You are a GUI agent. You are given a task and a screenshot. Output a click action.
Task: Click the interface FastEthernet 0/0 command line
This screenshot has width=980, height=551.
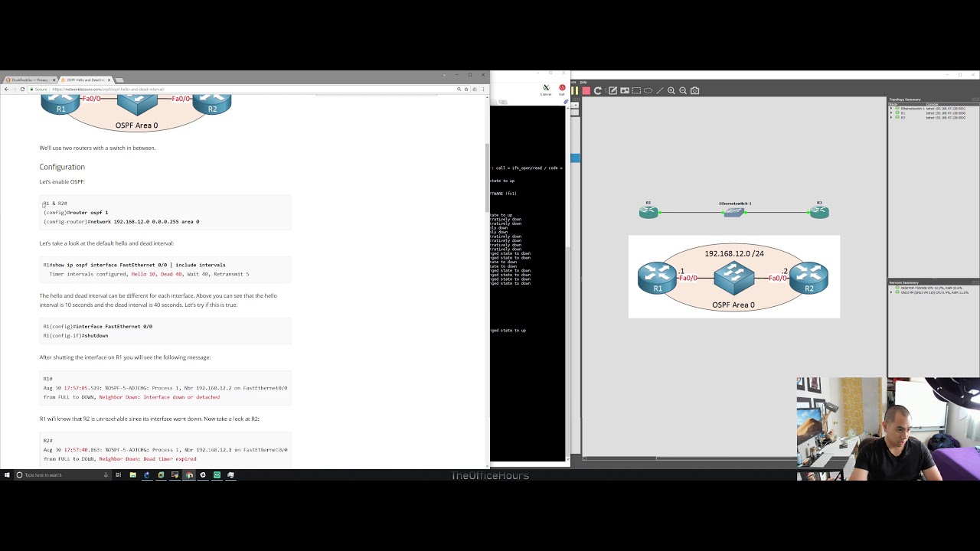pos(98,327)
